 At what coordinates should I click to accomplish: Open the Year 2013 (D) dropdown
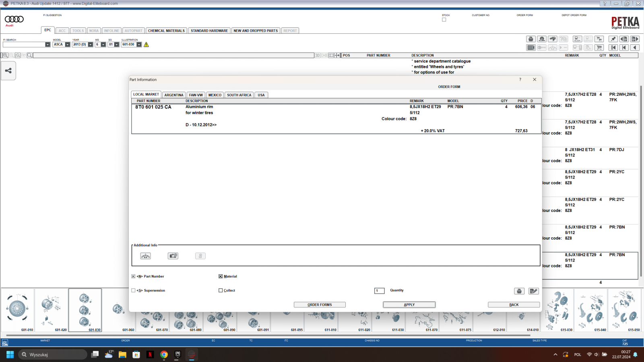tap(91, 45)
